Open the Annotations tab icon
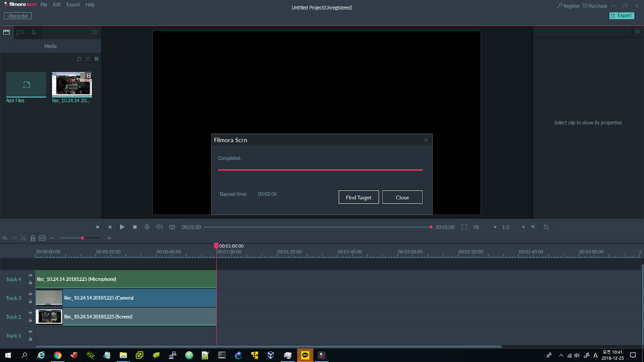The image size is (644, 362). coord(20,32)
